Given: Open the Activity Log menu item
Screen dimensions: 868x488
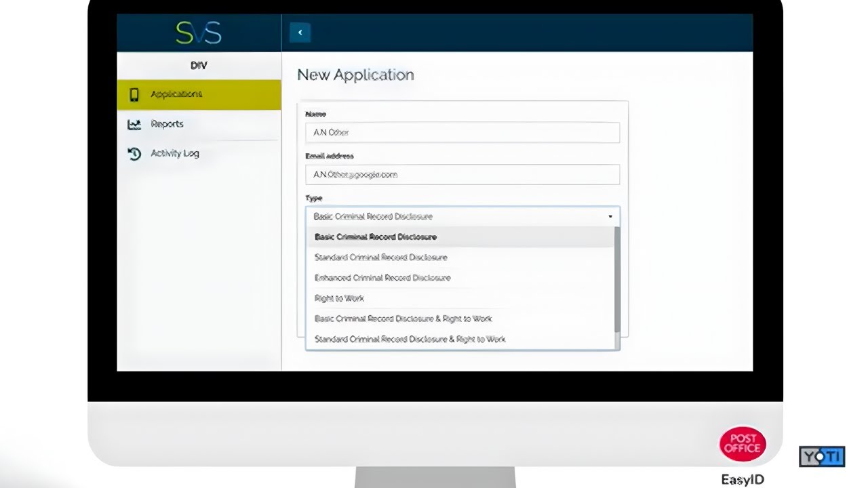Looking at the screenshot, I should click(x=199, y=154).
